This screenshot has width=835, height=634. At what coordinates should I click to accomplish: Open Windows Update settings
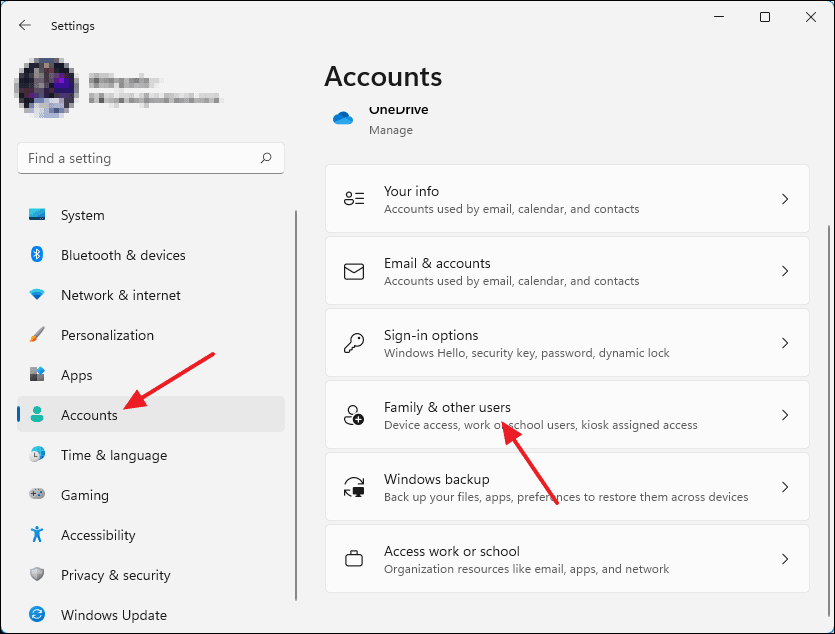[151, 615]
